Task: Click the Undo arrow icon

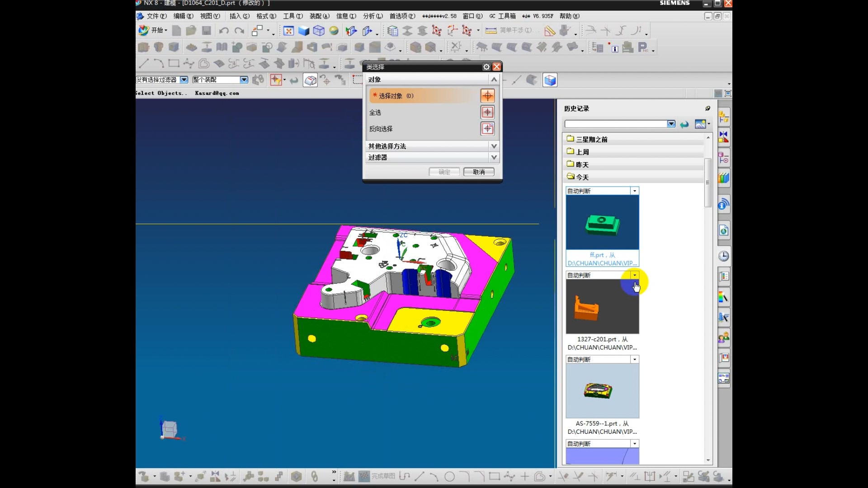Action: [224, 31]
